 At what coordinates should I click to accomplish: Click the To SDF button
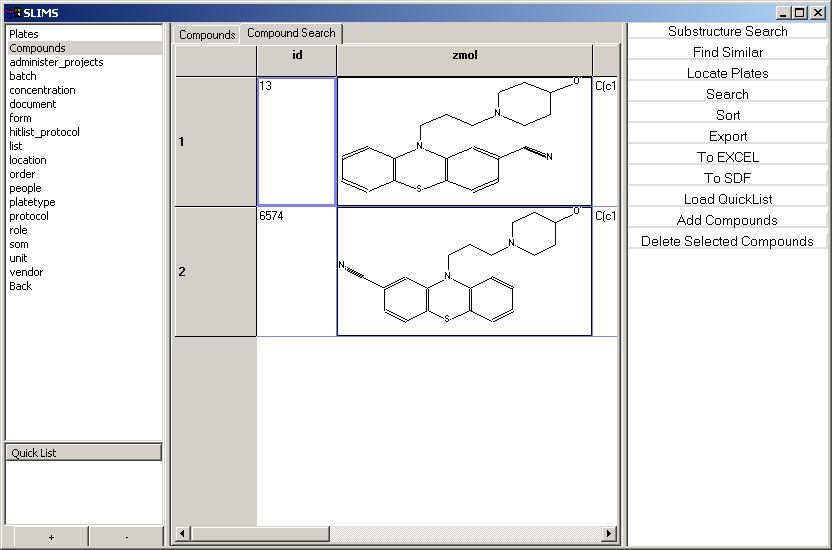pyautogui.click(x=727, y=179)
